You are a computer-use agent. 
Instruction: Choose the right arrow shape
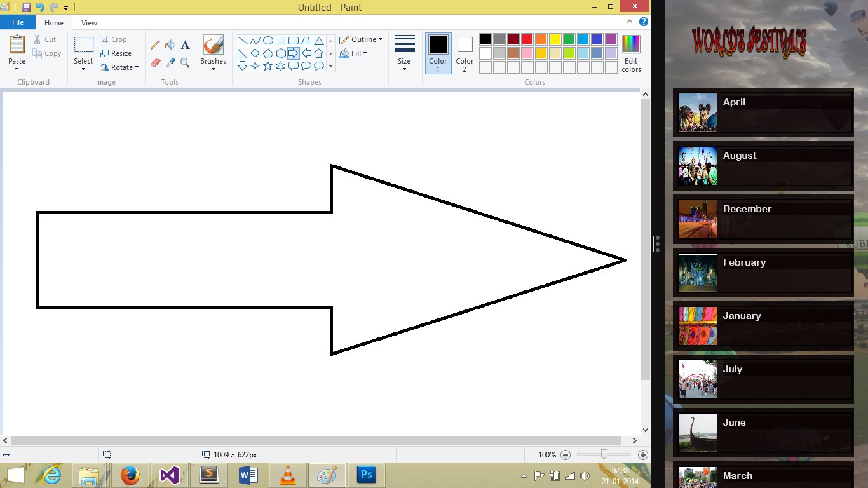[x=293, y=53]
